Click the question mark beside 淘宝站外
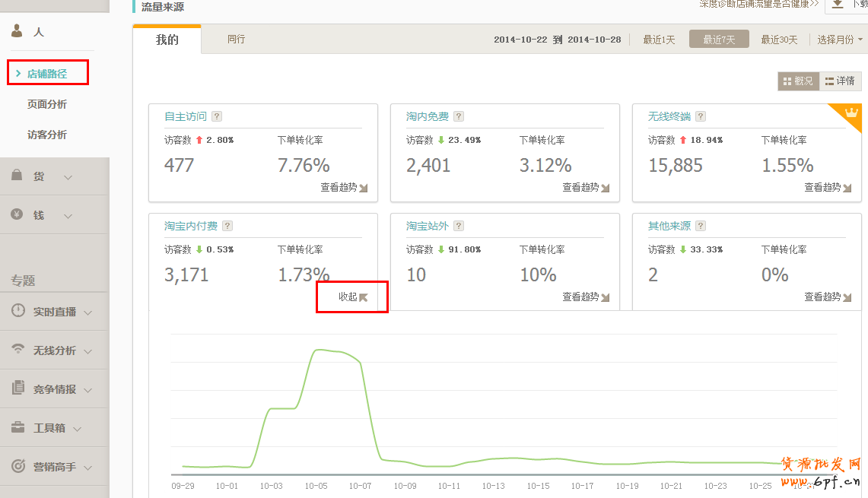Viewport: 868px width, 498px height. click(x=459, y=226)
